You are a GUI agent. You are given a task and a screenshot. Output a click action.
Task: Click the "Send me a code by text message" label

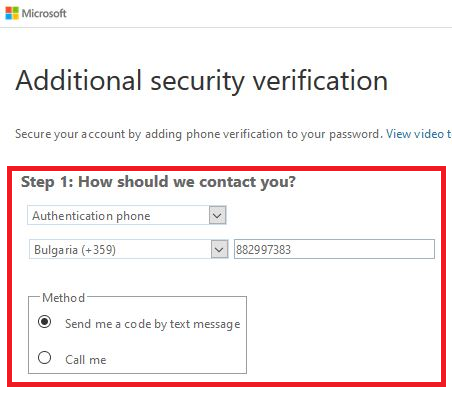153,324
